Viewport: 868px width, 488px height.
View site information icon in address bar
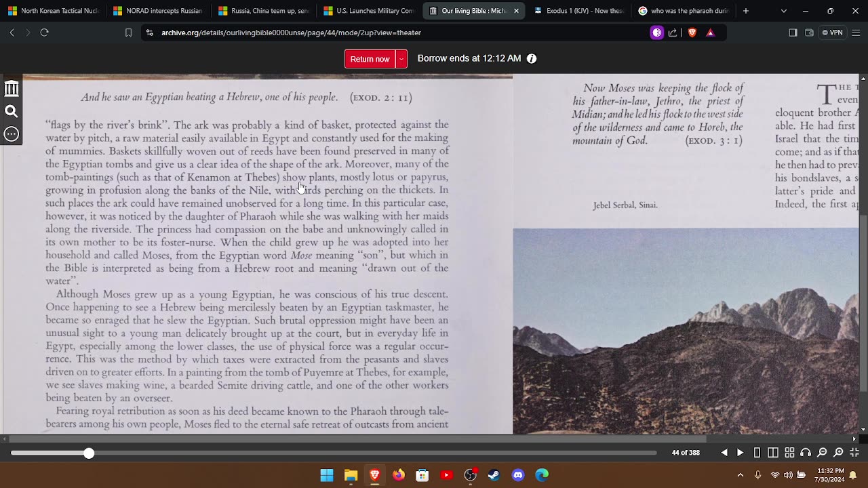pyautogui.click(x=149, y=33)
